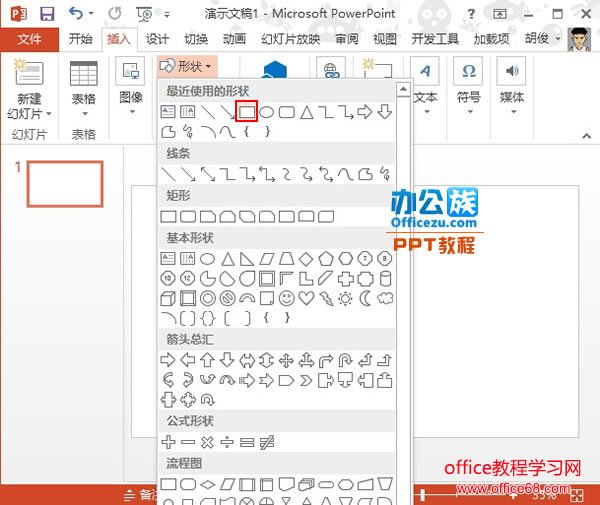Open the 图像 dropdown
The image size is (600, 505).
click(131, 86)
